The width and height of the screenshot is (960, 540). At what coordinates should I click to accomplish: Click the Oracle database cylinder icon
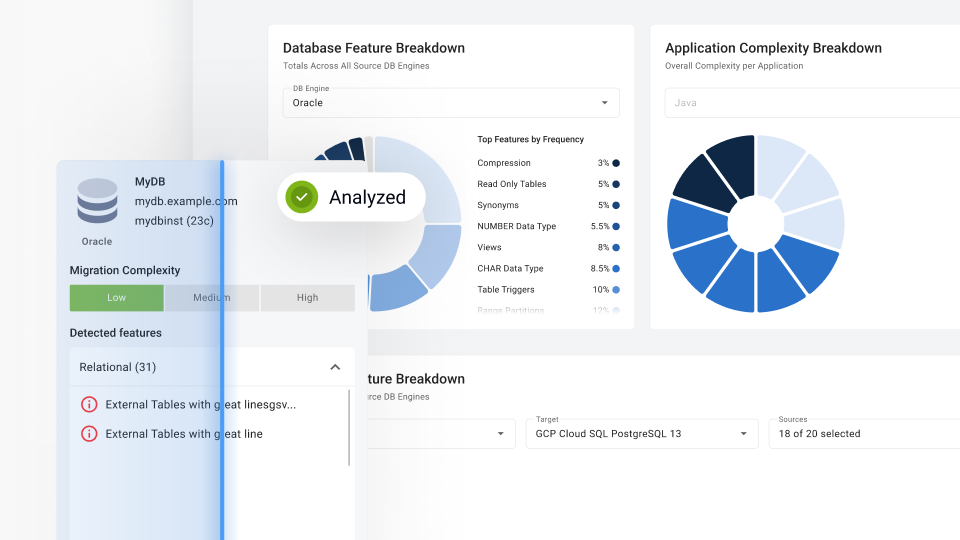tap(97, 201)
